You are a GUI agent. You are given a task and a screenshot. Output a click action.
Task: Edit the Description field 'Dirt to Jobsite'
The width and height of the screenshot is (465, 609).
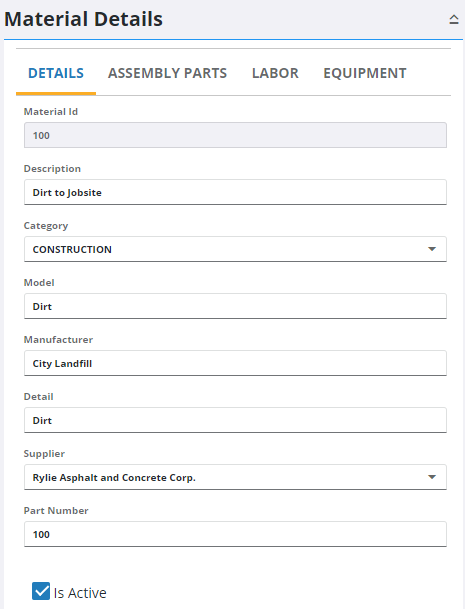(235, 192)
